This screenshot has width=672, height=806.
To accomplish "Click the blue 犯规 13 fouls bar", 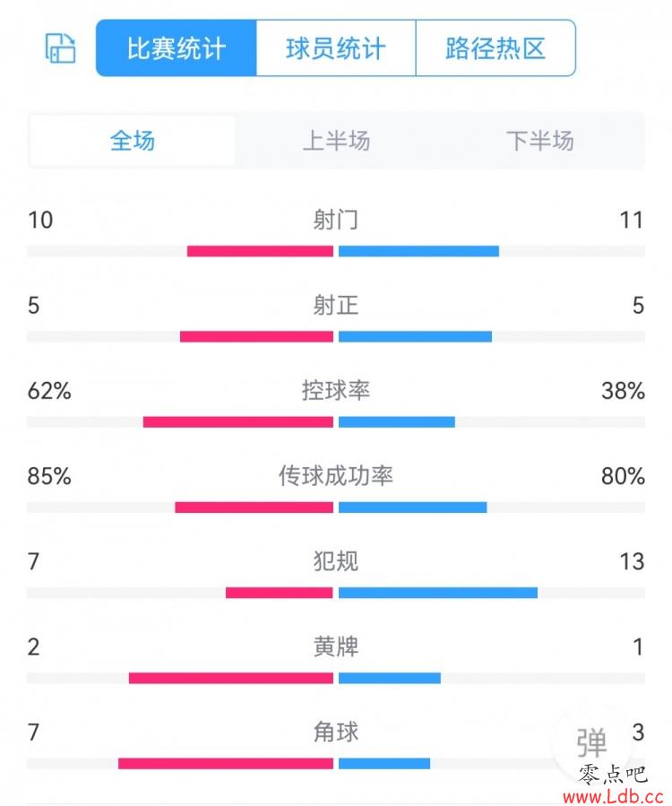I will [x=438, y=593].
